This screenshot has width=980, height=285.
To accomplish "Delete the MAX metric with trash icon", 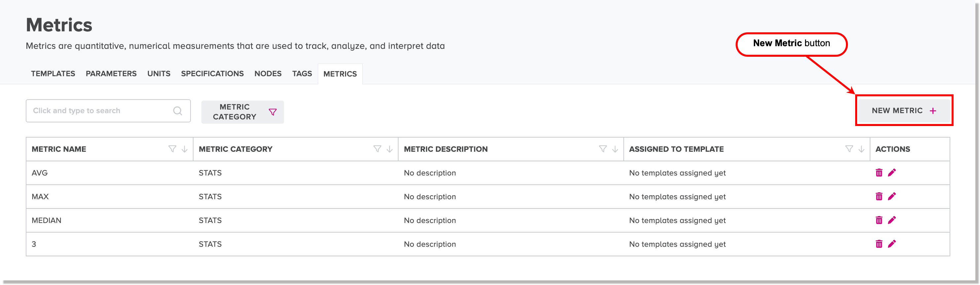I will click(x=878, y=196).
